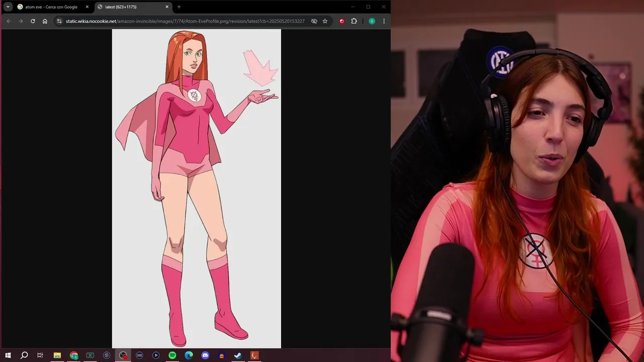Open the Chrome tab search dropdown arrow
This screenshot has height=362, width=644.
8,7
